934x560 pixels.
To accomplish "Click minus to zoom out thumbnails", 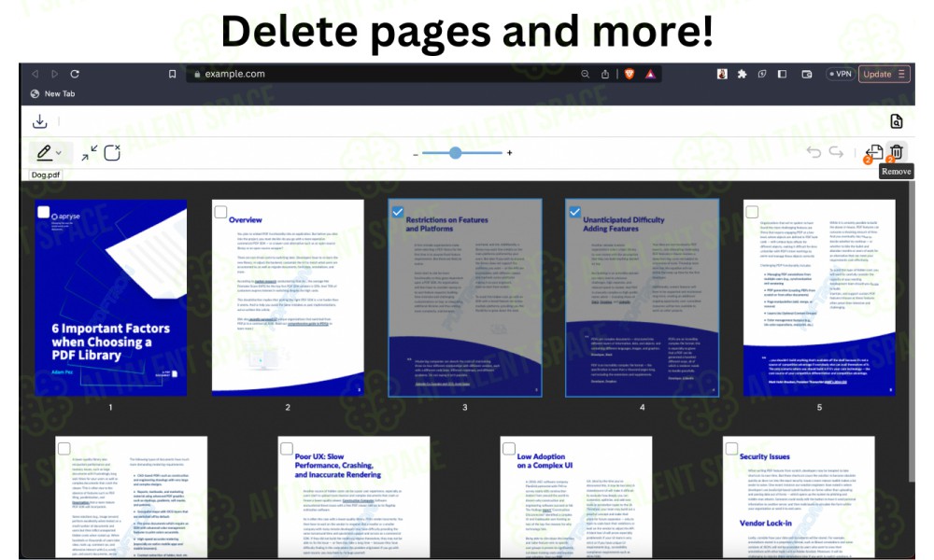I will coord(416,154).
